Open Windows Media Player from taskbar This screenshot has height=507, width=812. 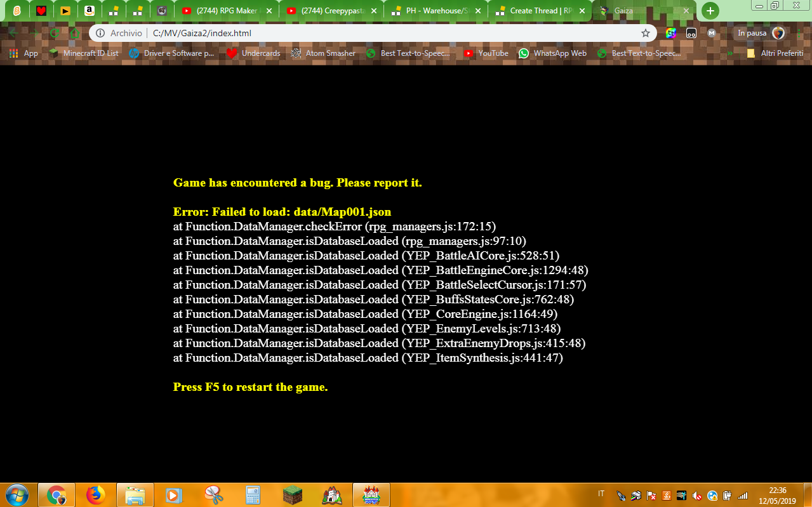click(x=175, y=495)
